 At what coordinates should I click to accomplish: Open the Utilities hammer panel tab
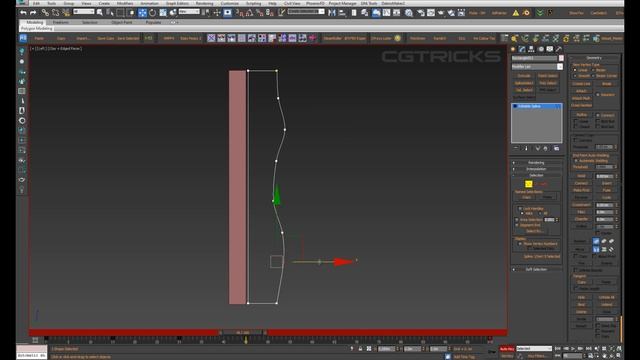559,49
